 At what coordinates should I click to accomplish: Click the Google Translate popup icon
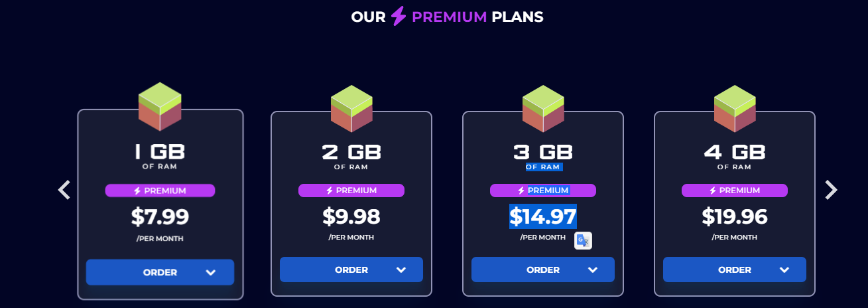click(x=583, y=240)
